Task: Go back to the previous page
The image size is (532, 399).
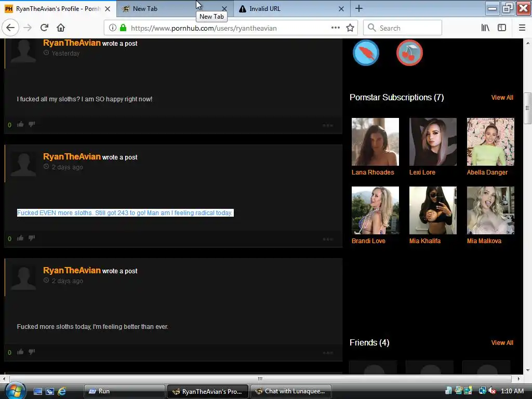Action: pyautogui.click(x=10, y=28)
